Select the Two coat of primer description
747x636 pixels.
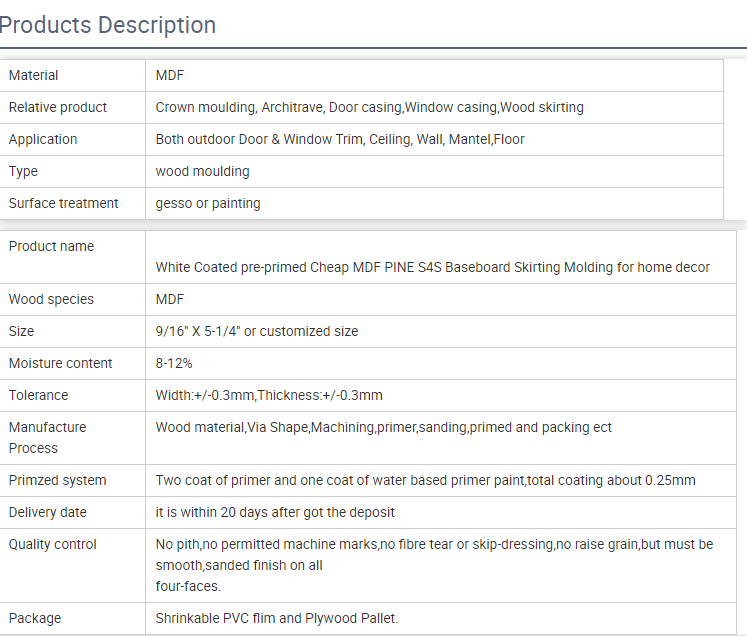(x=425, y=480)
